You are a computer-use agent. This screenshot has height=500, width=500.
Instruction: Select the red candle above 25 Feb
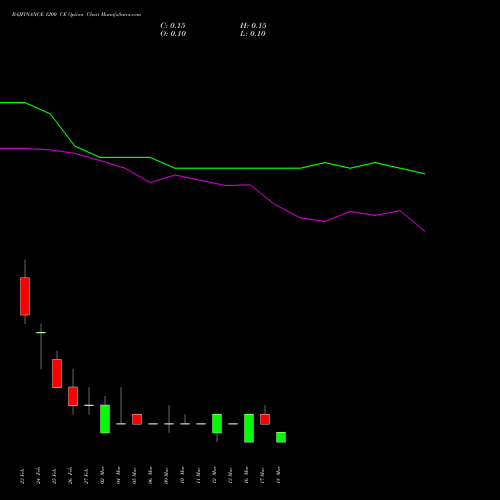click(x=57, y=373)
